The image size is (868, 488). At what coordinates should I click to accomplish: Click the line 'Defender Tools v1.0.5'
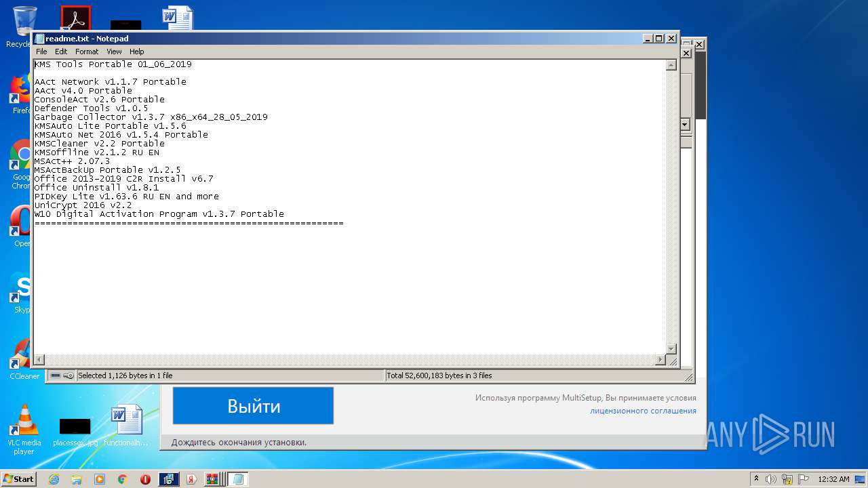[92, 108]
